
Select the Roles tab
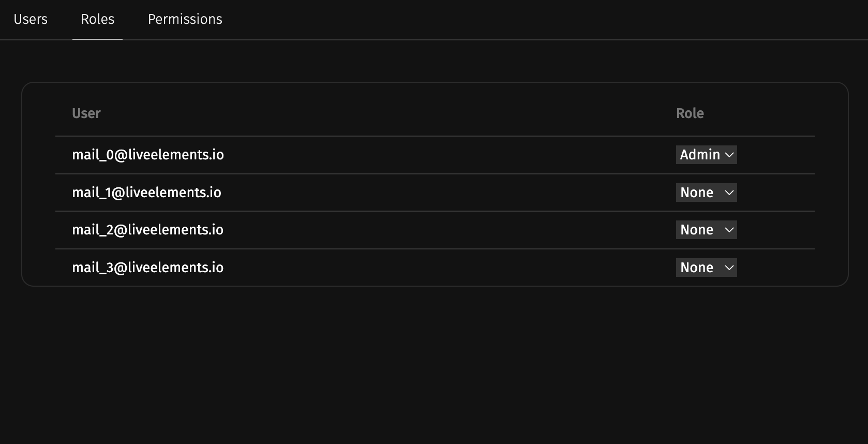pos(97,19)
